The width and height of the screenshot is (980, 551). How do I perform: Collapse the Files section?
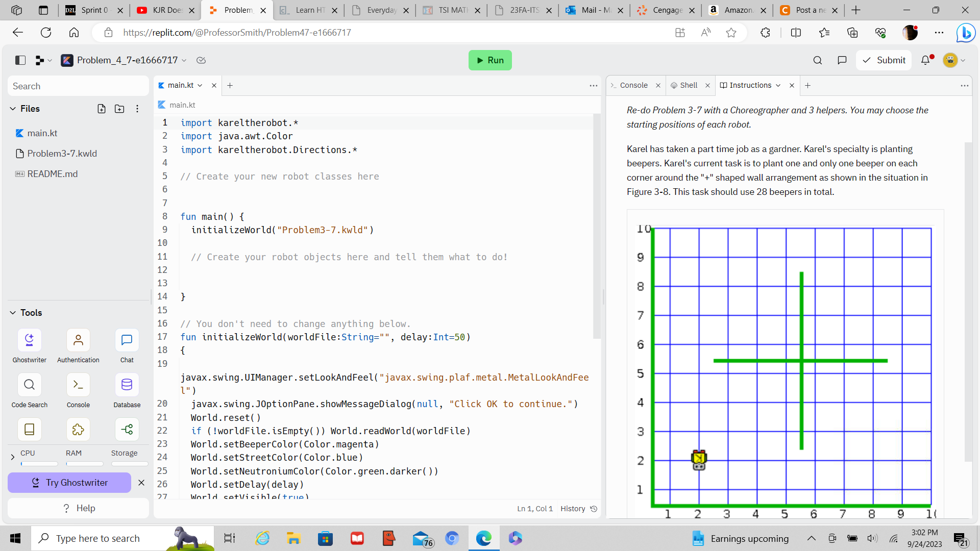[13, 109]
